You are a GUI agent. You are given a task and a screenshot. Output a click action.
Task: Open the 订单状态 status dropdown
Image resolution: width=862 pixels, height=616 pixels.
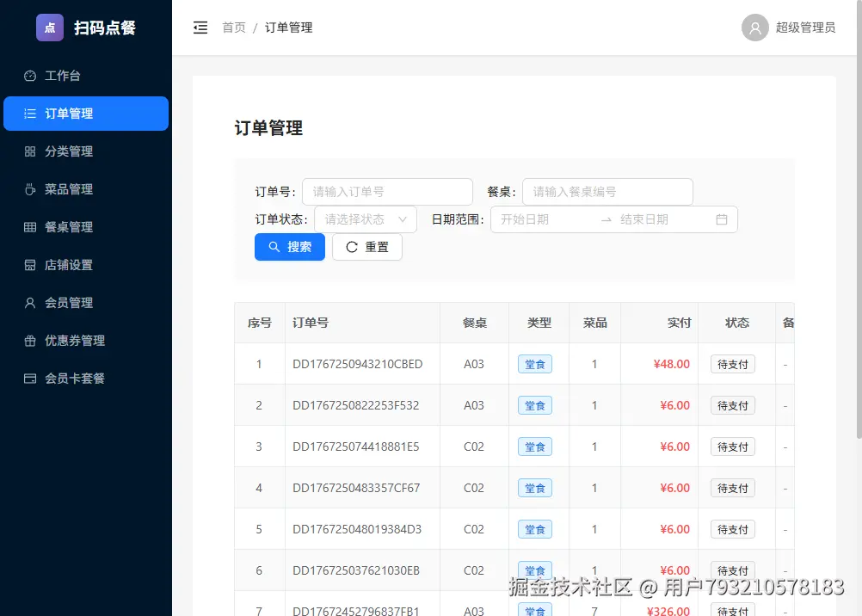point(366,219)
